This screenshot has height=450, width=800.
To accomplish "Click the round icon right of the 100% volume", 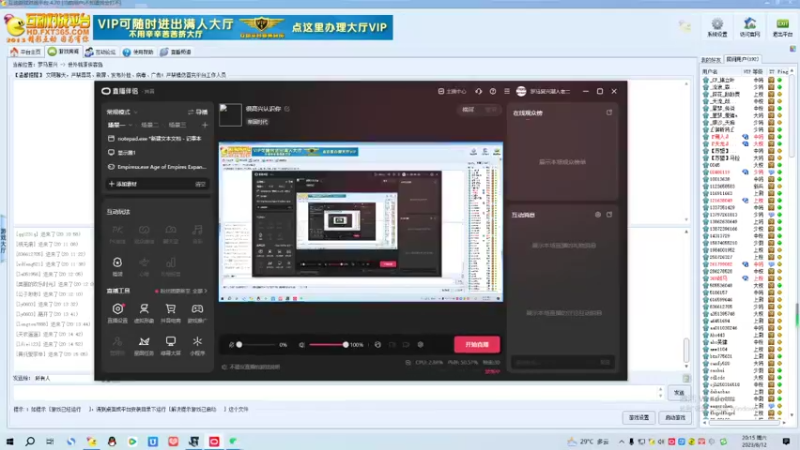I will 378,345.
